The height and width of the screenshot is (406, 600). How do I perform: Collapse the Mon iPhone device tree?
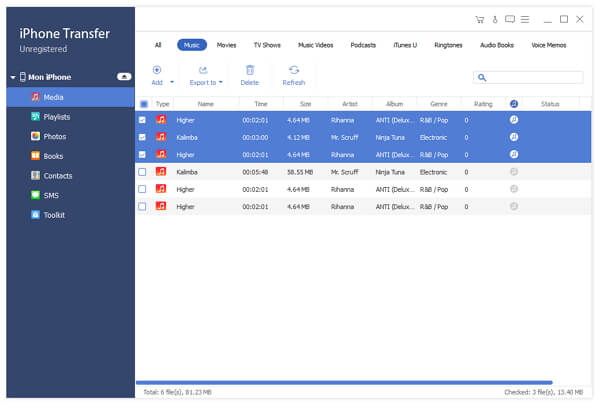pyautogui.click(x=13, y=77)
